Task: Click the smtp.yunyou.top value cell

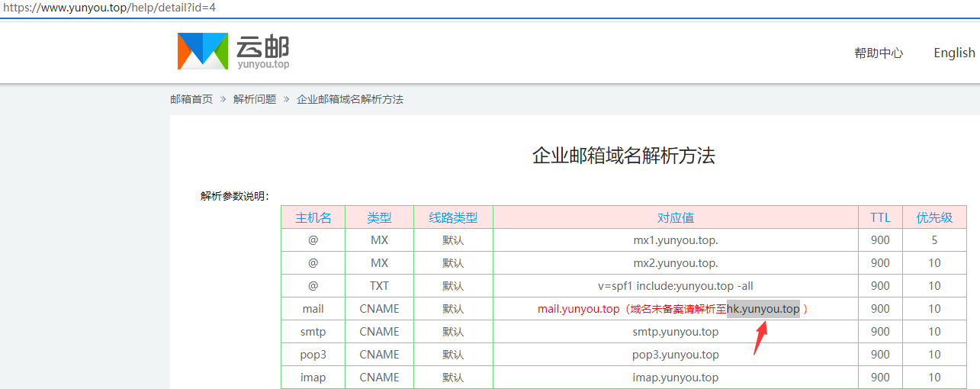Action: pyautogui.click(x=675, y=332)
